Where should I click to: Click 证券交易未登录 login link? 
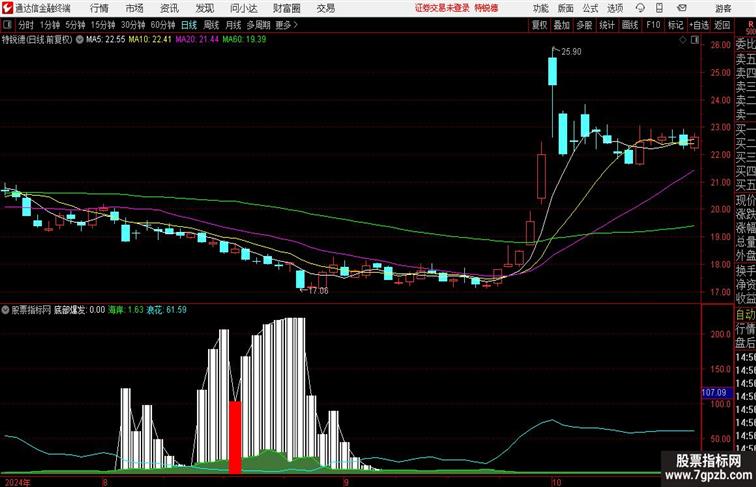[x=442, y=8]
